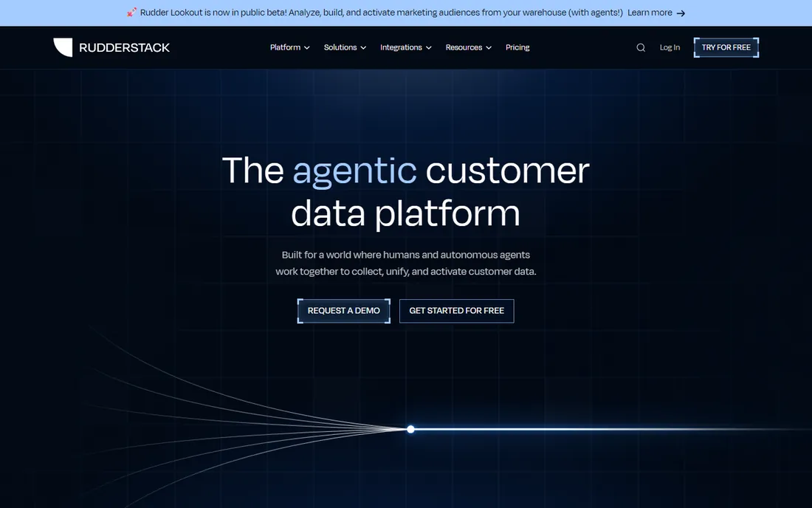This screenshot has height=508, width=812.
Task: Click the TRY FOR FREE button
Action: pos(726,47)
